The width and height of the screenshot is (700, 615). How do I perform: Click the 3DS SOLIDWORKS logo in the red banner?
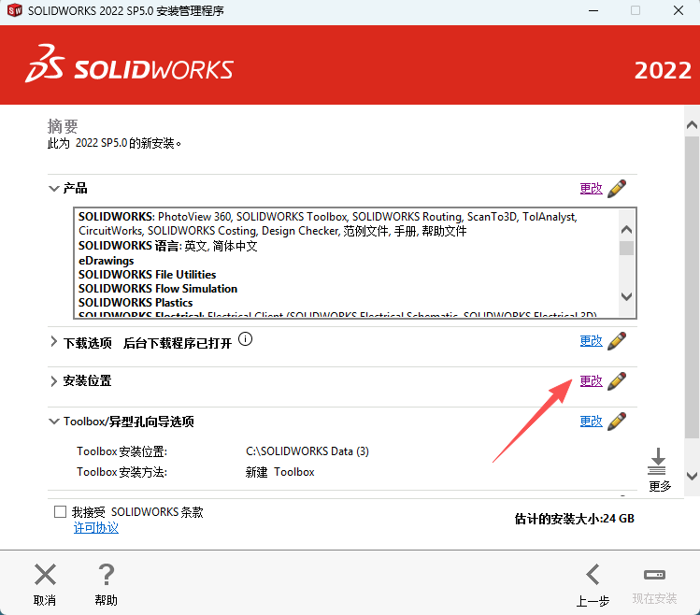tap(130, 64)
